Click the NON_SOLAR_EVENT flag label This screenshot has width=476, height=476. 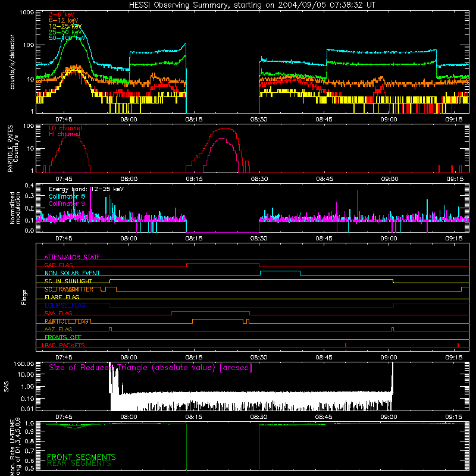point(72,273)
